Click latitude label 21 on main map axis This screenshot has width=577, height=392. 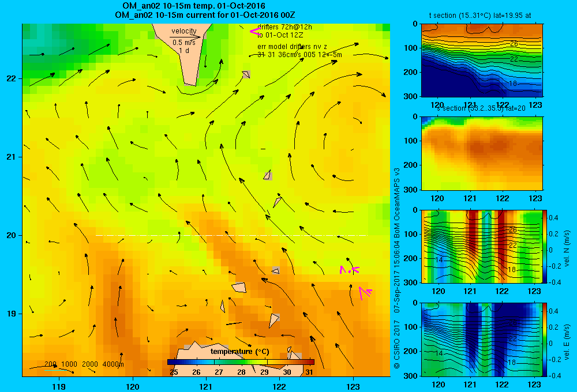10,157
